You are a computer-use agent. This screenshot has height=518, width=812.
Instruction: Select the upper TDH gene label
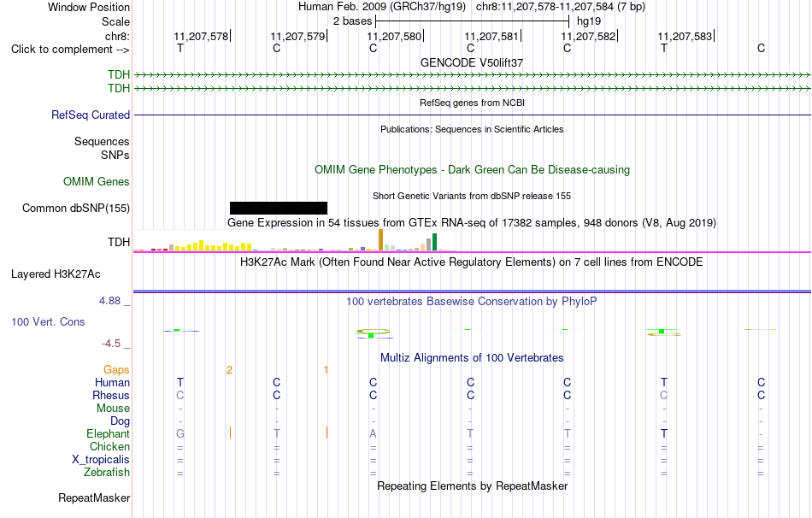[x=119, y=74]
